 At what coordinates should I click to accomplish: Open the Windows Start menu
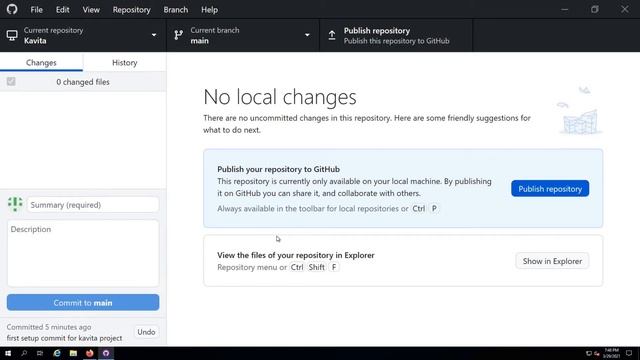click(x=8, y=353)
